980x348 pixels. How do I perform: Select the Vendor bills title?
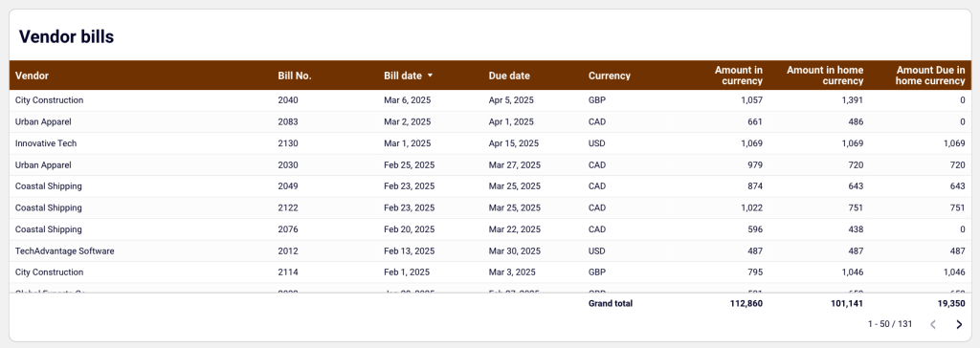click(66, 37)
